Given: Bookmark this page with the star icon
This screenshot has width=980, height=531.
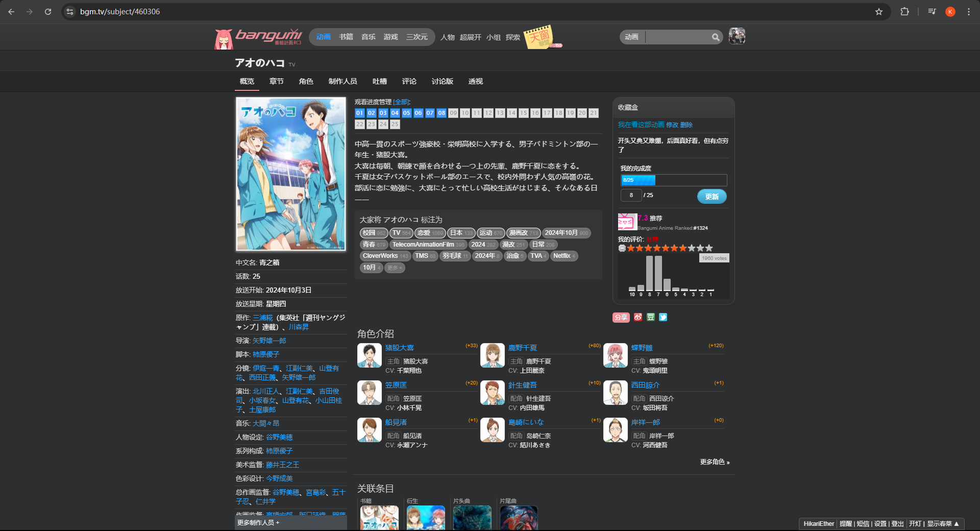Looking at the screenshot, I should 879,12.
